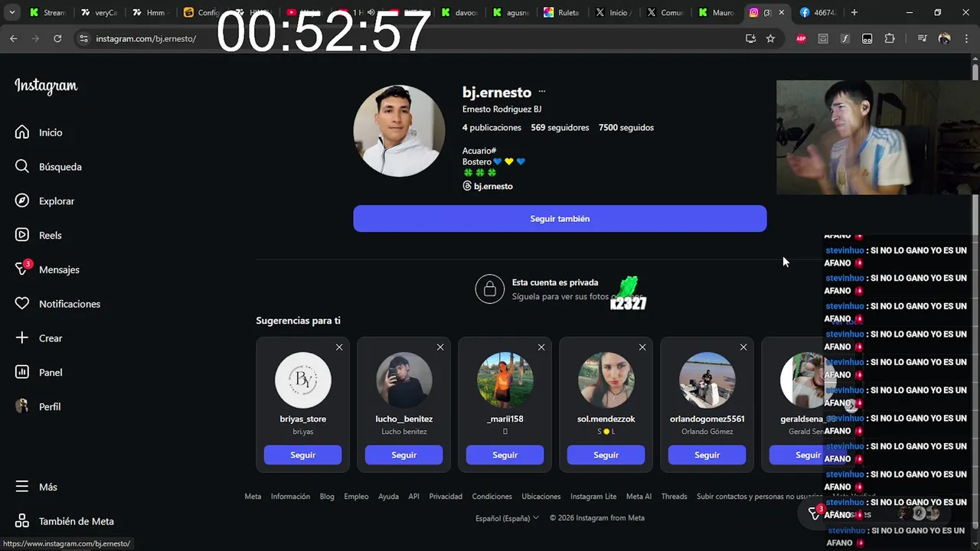Dismiss the lucho__benitez suggestion

coord(440,347)
